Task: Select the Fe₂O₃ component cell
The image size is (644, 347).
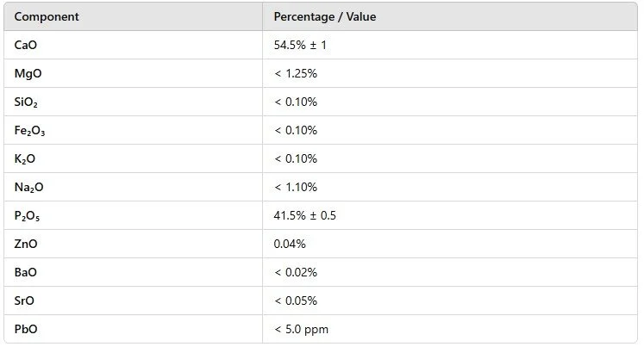Action: click(x=30, y=131)
